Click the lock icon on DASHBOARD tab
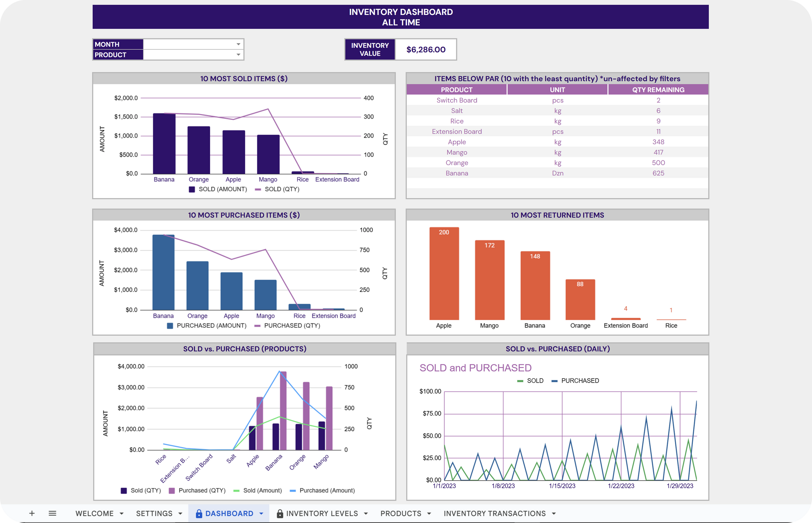 point(199,514)
